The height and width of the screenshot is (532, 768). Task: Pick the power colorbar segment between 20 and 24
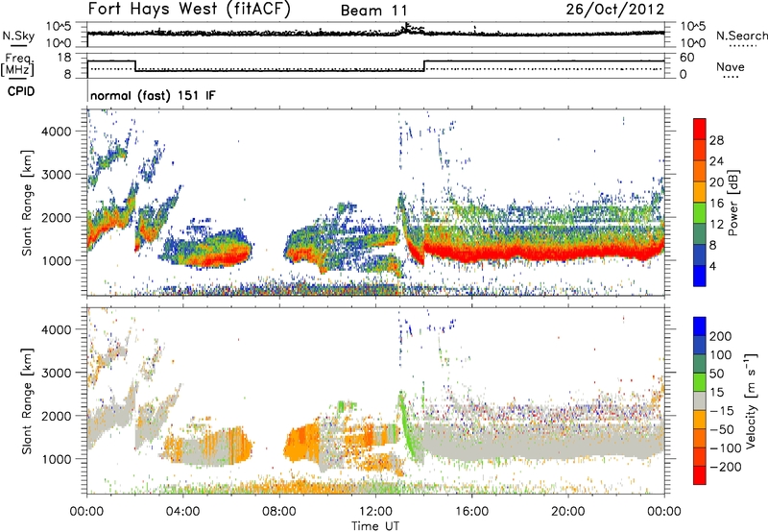click(700, 172)
